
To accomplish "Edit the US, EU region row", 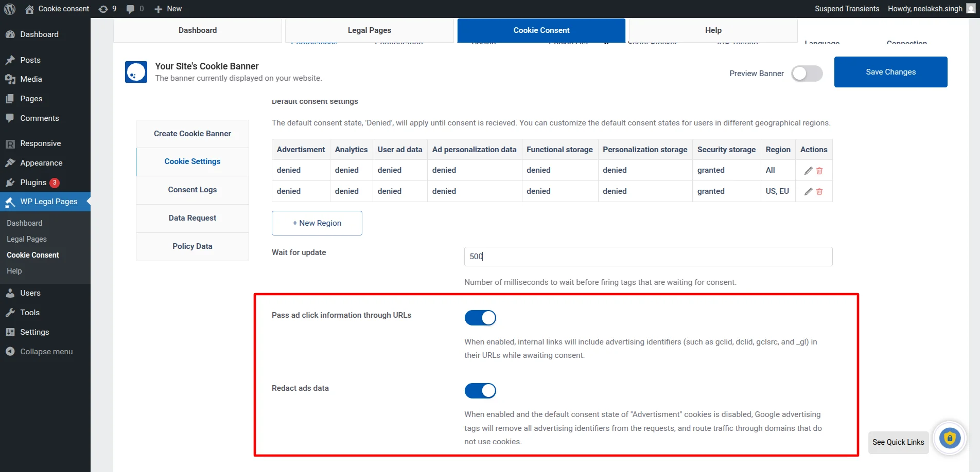I will click(x=808, y=192).
